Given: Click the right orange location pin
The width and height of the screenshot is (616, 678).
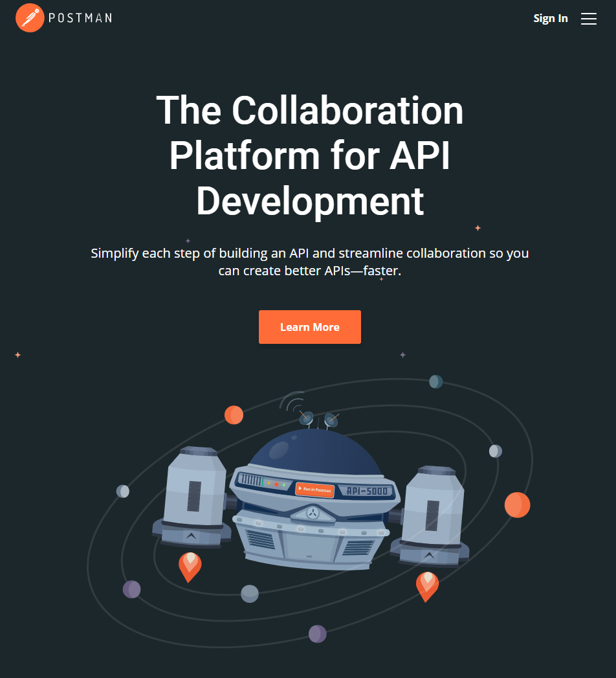Looking at the screenshot, I should (x=427, y=586).
